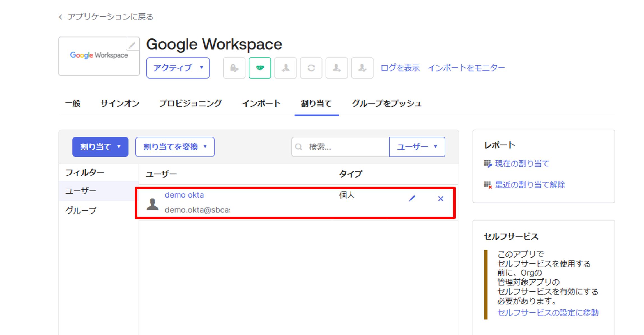Screen dimensions: 644x335
Task: Switch to the グループをプッシュ tab
Action: coord(387,104)
